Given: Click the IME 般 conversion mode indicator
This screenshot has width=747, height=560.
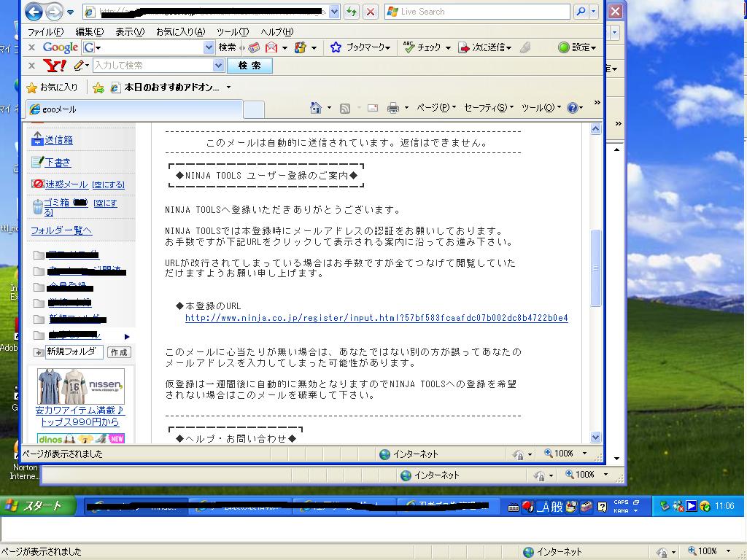Looking at the screenshot, I should (557, 507).
